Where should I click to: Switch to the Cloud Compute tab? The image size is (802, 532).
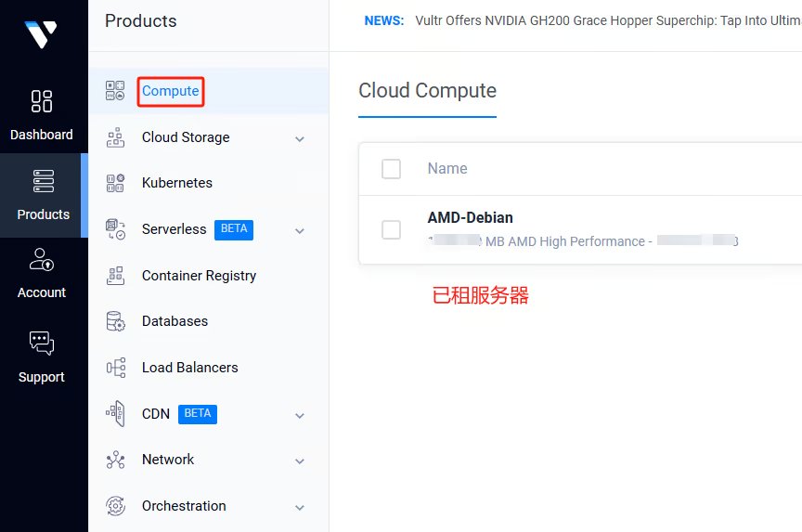[x=427, y=91]
